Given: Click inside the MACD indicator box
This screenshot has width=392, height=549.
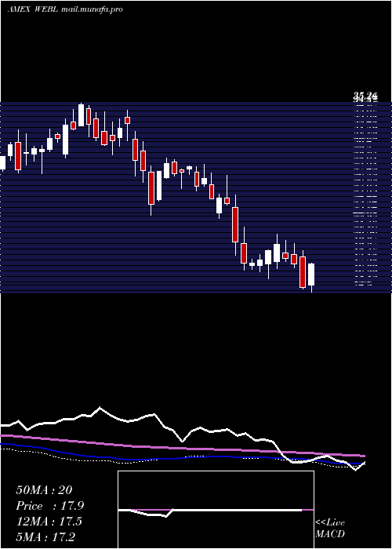Looking at the screenshot, I should (x=216, y=510).
